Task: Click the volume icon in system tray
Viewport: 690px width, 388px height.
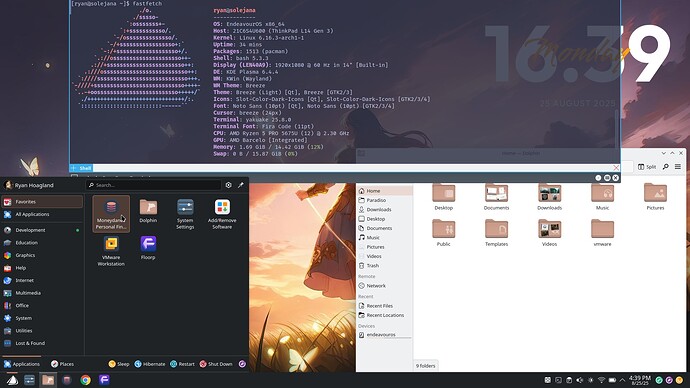Action: [580, 380]
